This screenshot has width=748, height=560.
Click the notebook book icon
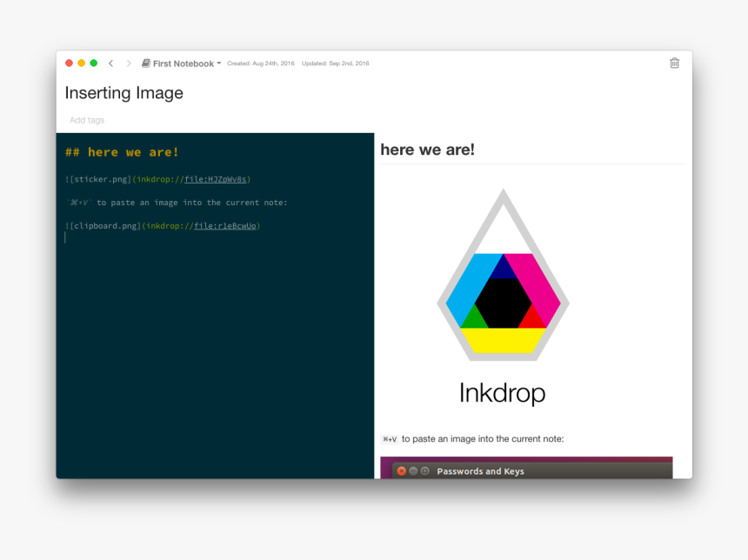pos(146,63)
